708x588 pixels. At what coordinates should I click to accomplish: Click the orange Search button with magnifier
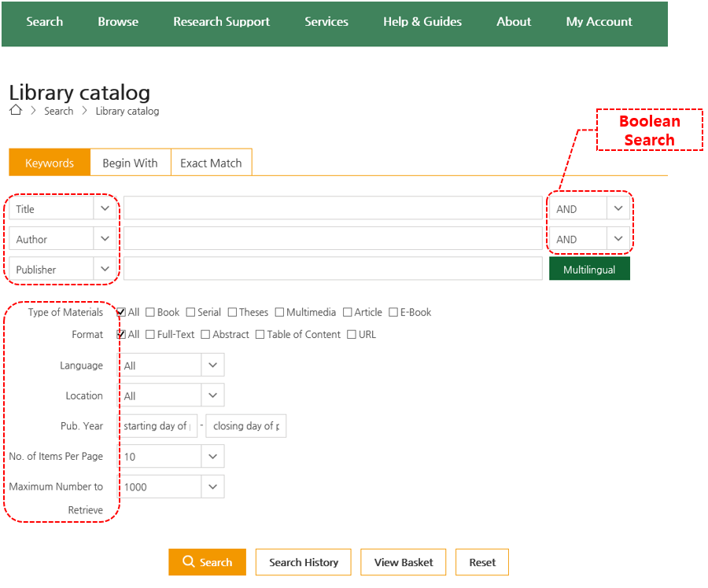207,562
